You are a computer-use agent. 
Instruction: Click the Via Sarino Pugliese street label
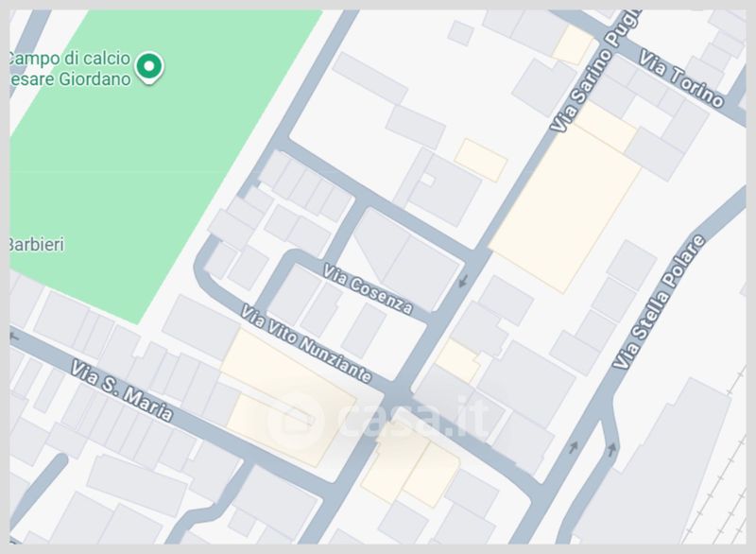tap(596, 71)
